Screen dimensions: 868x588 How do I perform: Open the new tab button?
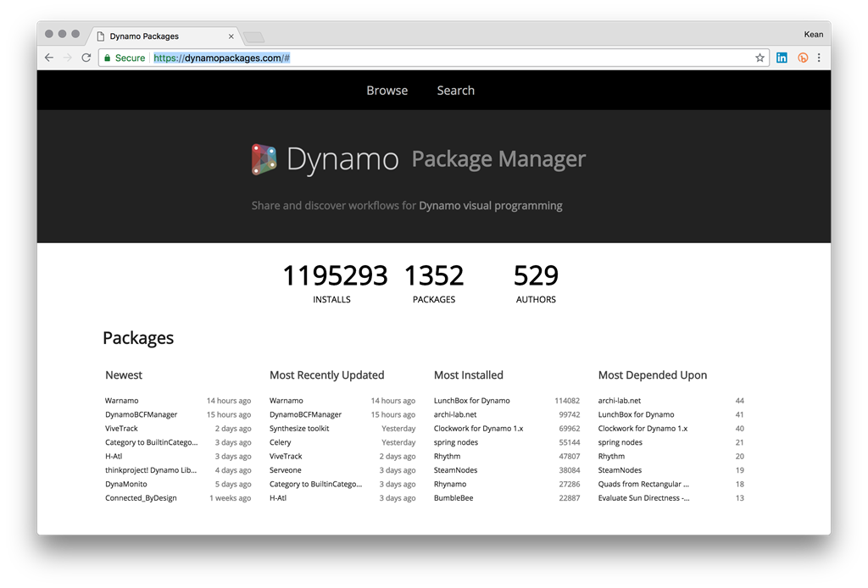coord(253,36)
